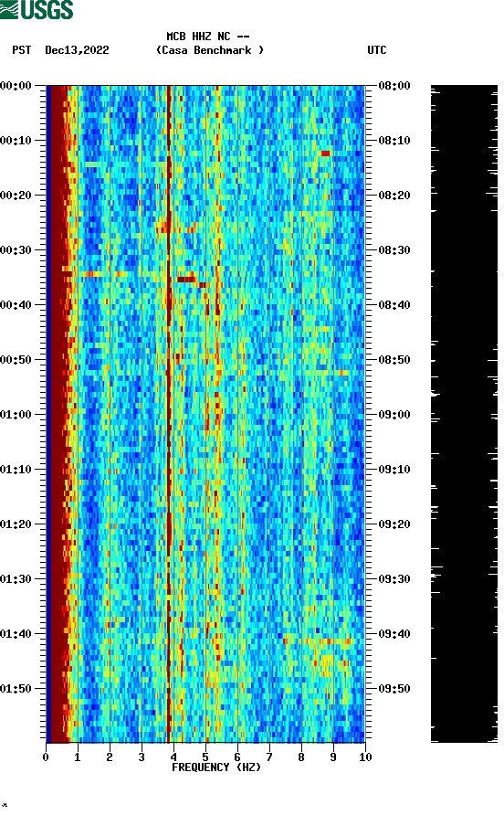Screen dimensions: 504x815
Task: Click the 09:10 UTC time label
Action: coord(394,470)
